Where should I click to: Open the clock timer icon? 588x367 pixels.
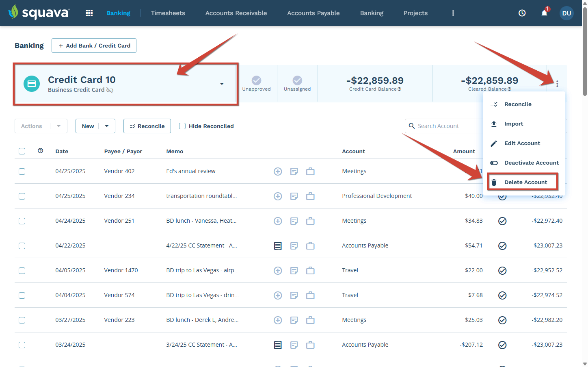[x=522, y=13]
